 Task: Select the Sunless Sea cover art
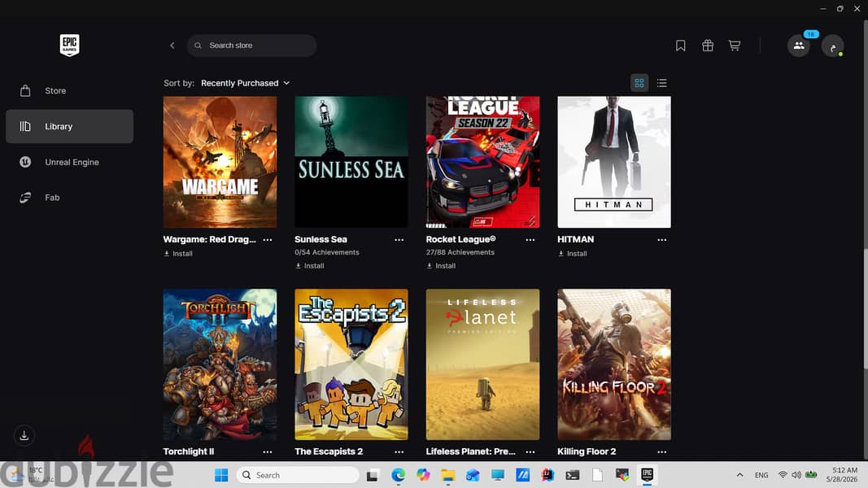click(351, 162)
